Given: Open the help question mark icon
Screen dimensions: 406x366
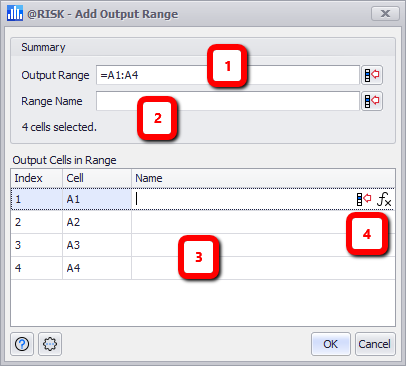Looking at the screenshot, I should click(x=22, y=344).
